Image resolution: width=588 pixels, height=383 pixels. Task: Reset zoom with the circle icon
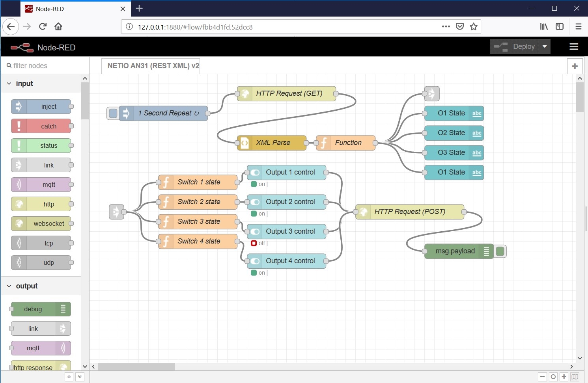[553, 377]
